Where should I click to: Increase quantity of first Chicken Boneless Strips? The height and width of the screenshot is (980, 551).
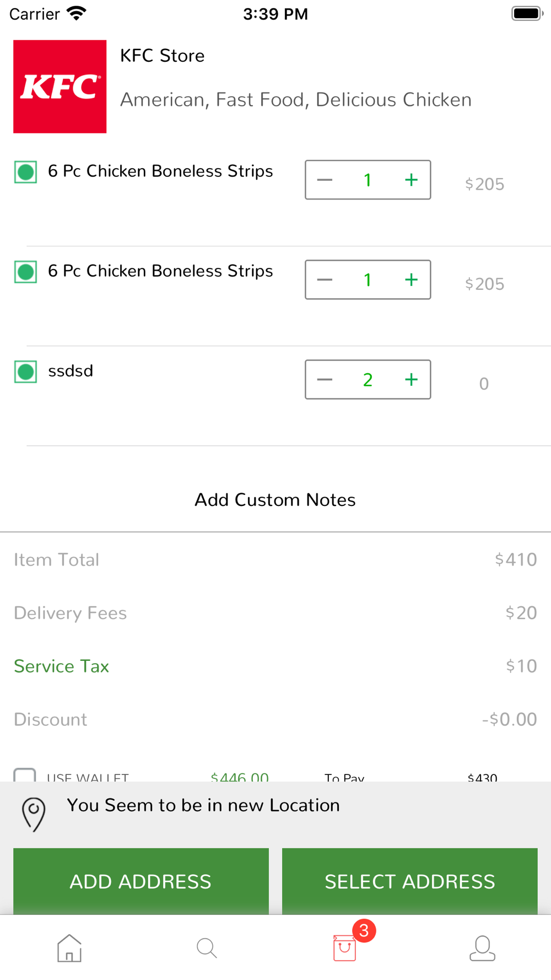click(x=411, y=180)
